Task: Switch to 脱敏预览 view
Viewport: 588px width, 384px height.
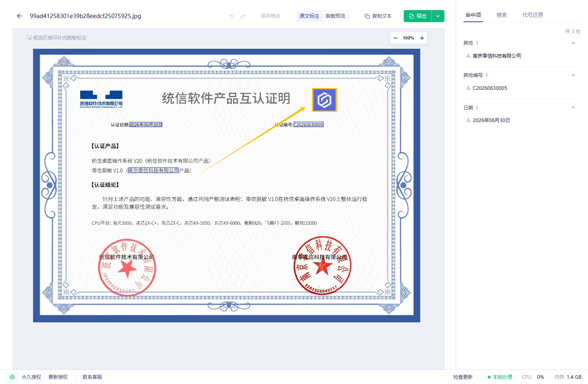Action: (336, 16)
